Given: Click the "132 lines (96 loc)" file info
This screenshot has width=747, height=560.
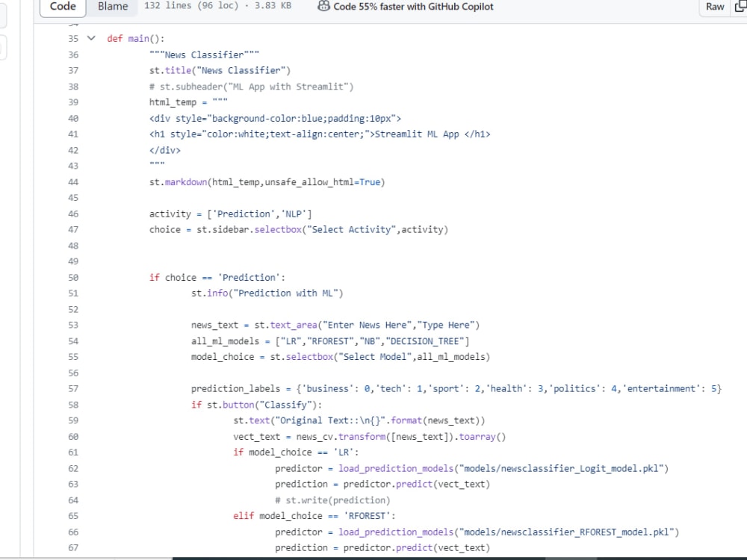Looking at the screenshot, I should (x=191, y=6).
